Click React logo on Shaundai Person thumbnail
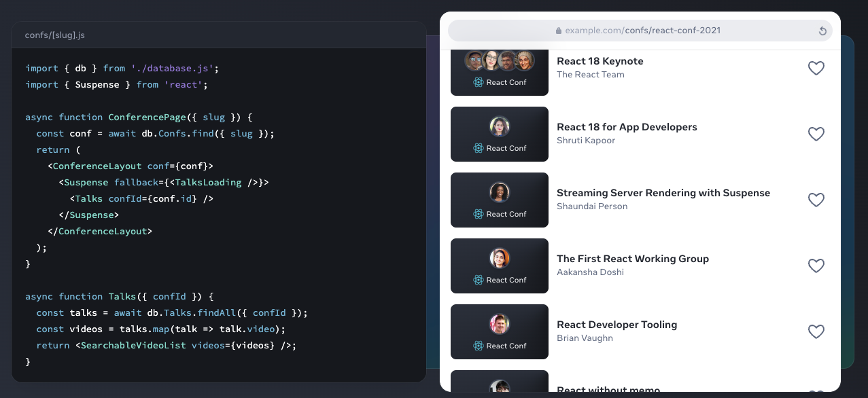Viewport: 868px width, 398px height. click(x=479, y=214)
